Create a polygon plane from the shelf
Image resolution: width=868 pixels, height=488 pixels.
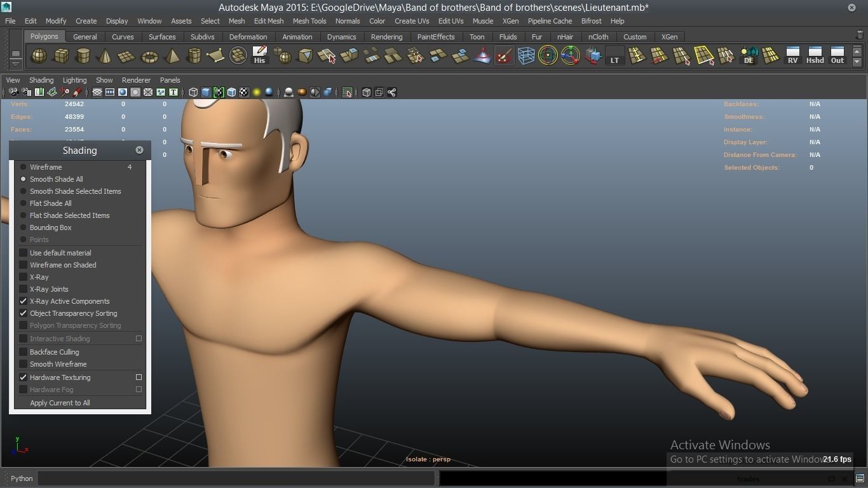(x=127, y=56)
